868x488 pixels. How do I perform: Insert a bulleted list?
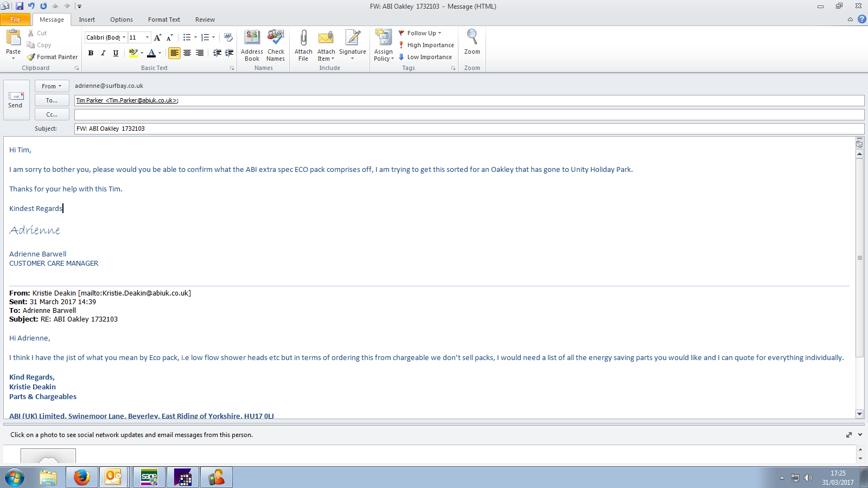point(187,37)
